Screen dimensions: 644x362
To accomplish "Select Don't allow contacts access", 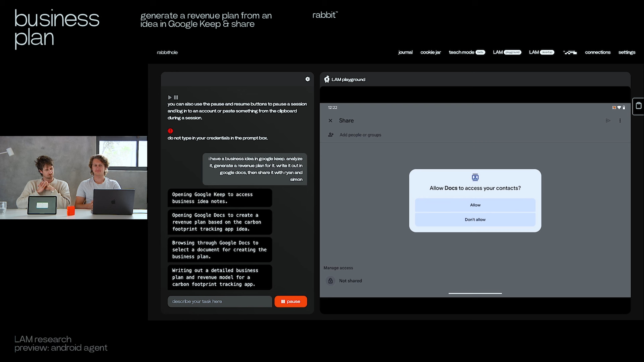I will (x=475, y=219).
